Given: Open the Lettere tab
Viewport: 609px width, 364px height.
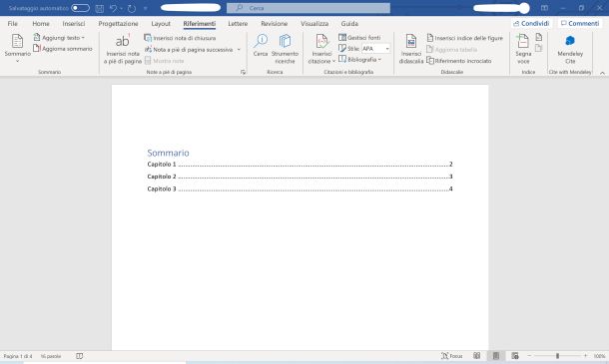Looking at the screenshot, I should (x=238, y=23).
